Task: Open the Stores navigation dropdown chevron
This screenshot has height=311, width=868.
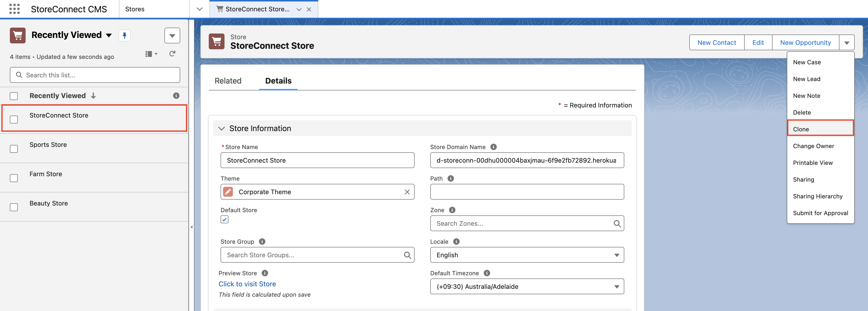Action: tap(199, 9)
